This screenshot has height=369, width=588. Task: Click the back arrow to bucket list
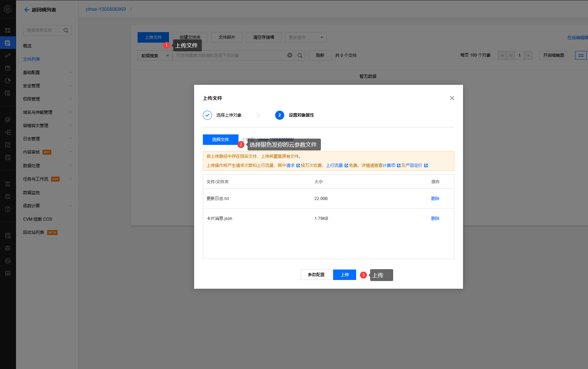[27, 10]
